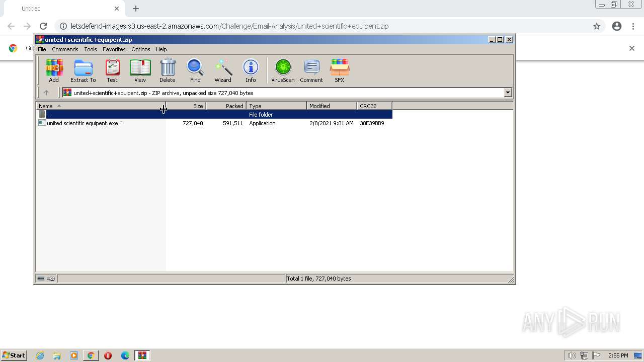Open the Commands menu
Image resolution: width=644 pixels, height=362 pixels.
pos(65,49)
